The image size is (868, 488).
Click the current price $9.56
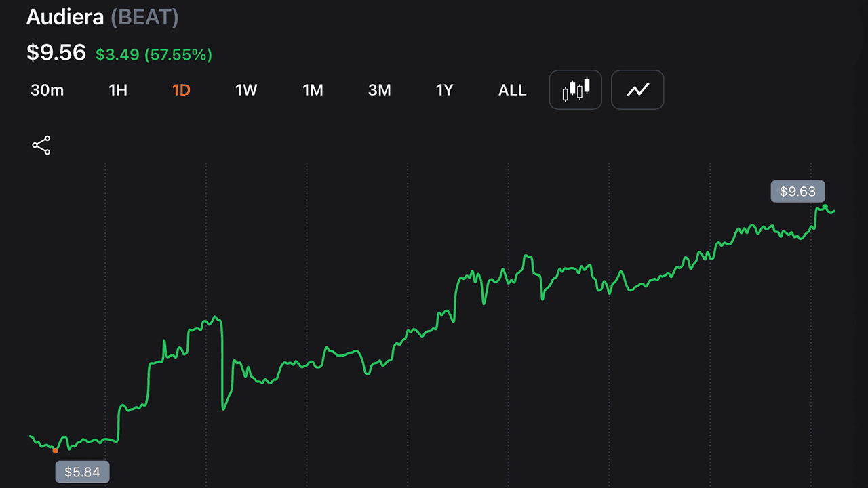pos(56,52)
